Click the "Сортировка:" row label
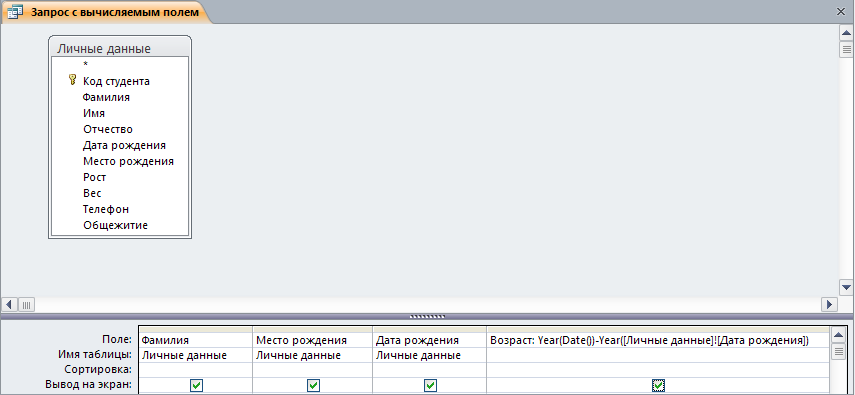 point(98,370)
